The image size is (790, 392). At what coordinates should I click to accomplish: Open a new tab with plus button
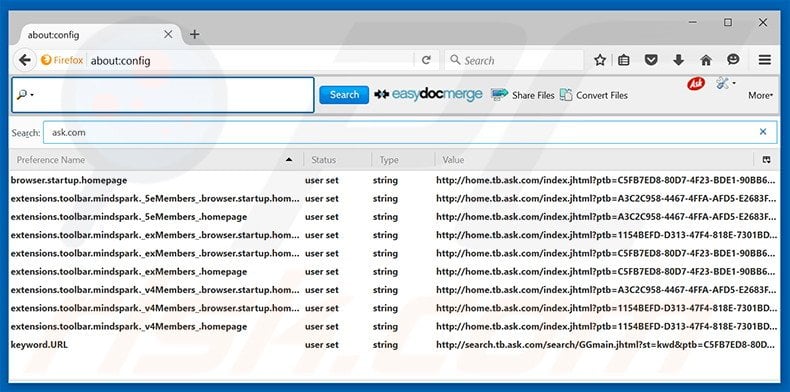tap(194, 34)
